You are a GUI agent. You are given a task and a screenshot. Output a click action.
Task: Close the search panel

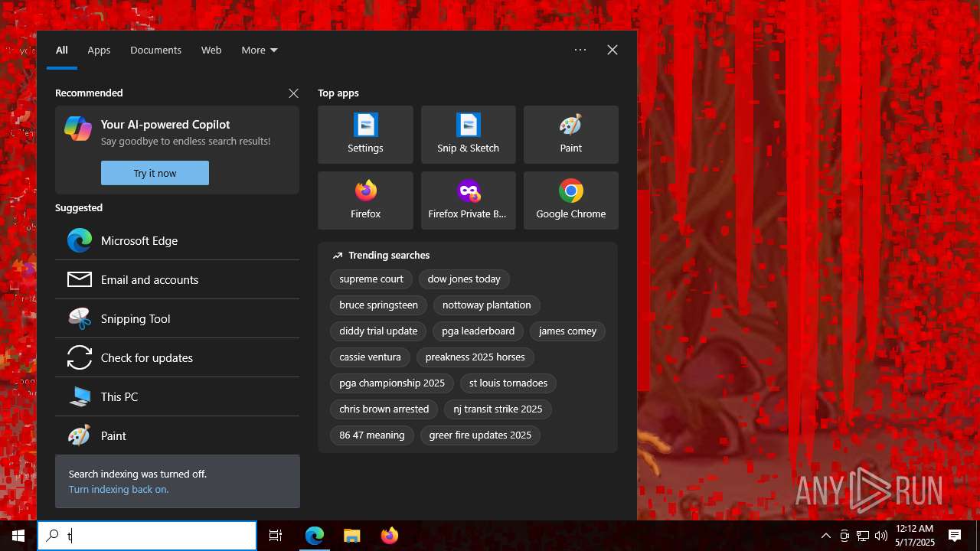(612, 50)
